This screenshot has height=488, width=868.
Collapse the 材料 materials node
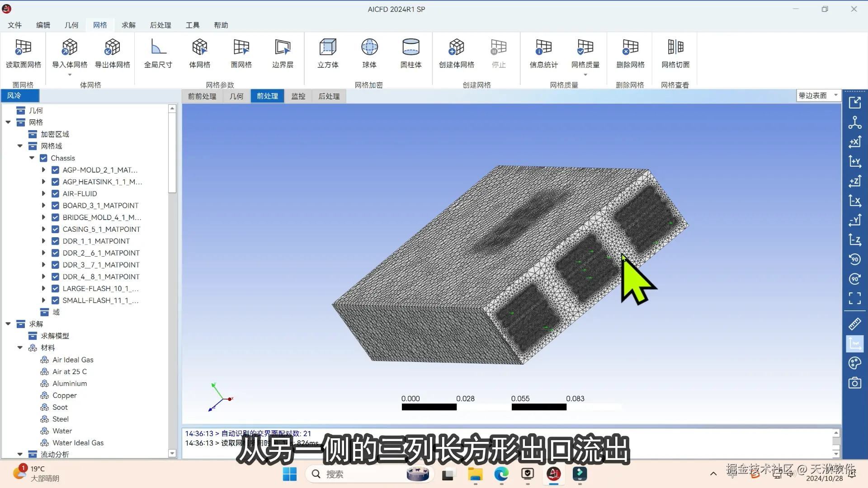20,347
